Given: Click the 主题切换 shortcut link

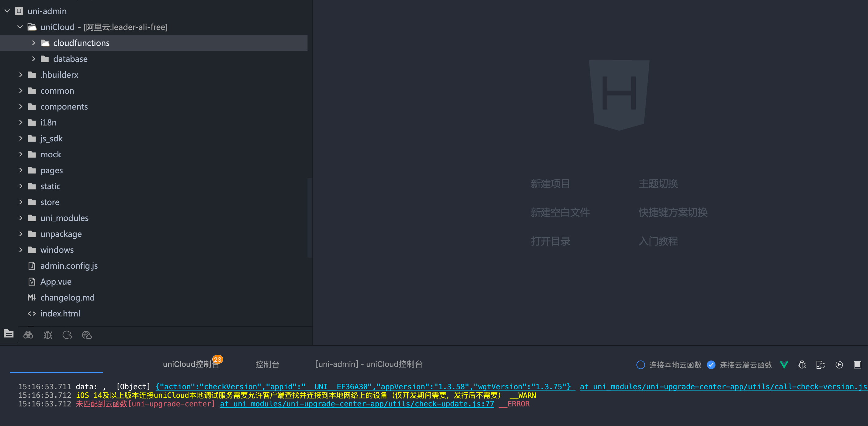Looking at the screenshot, I should (x=658, y=184).
